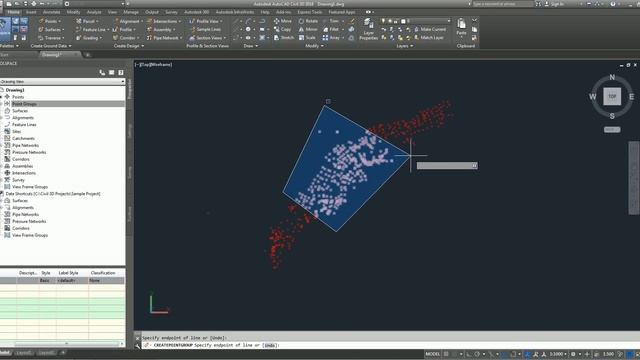Switch to the Insert ribbon tab
Image resolution: width=640 pixels, height=360 pixels.
[x=31, y=12]
